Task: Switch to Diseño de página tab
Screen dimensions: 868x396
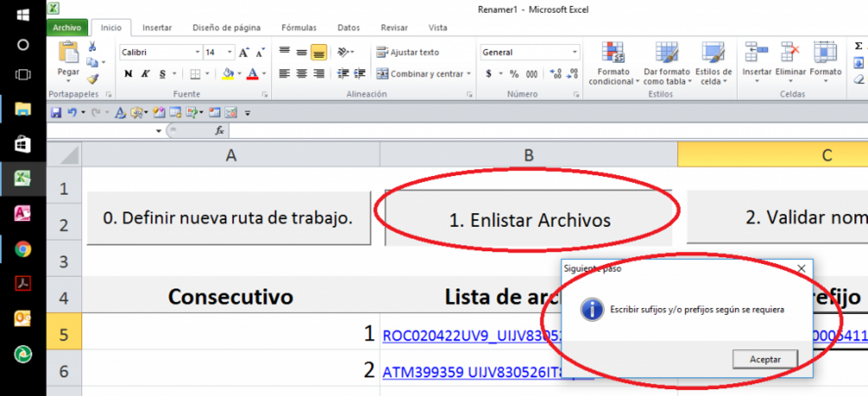Action: click(226, 28)
